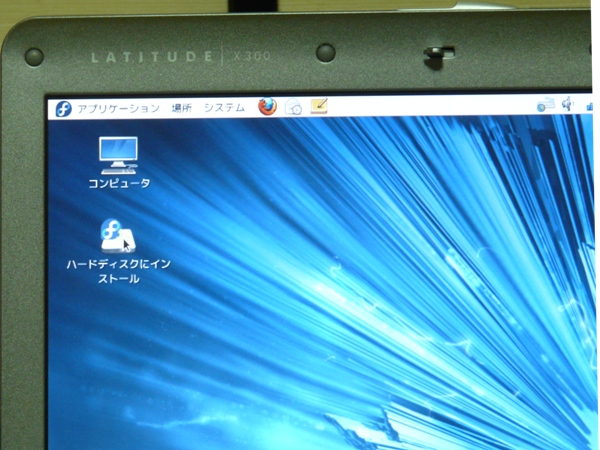
Task: Launch Firefox from the top panel
Action: click(267, 107)
